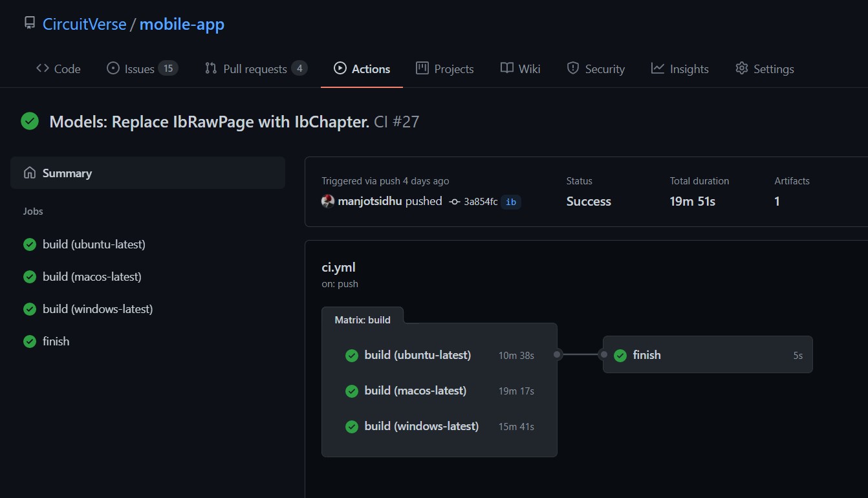Click the check icon by graph build (ubuntu-latest)
Image resolution: width=868 pixels, height=498 pixels.
pos(352,356)
